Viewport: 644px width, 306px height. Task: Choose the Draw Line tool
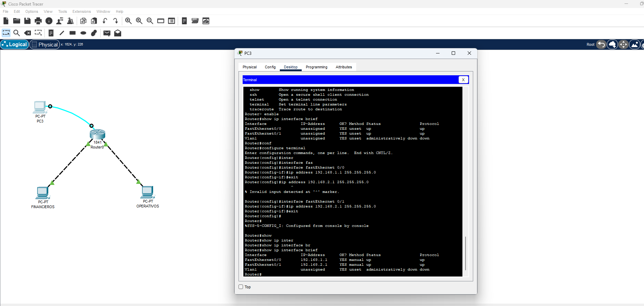62,33
